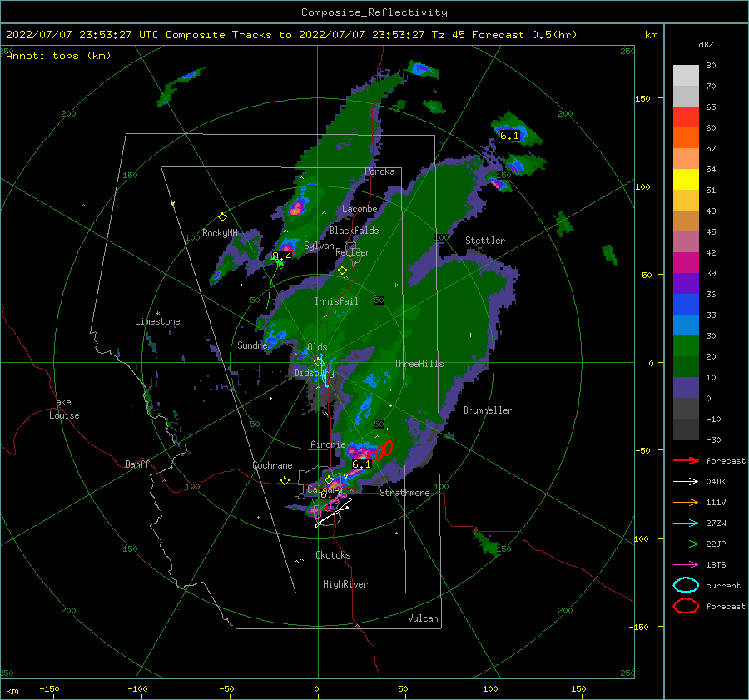Select the magenta storm track south of Calgary
Viewport: 749px width, 700px height.
tap(331, 505)
